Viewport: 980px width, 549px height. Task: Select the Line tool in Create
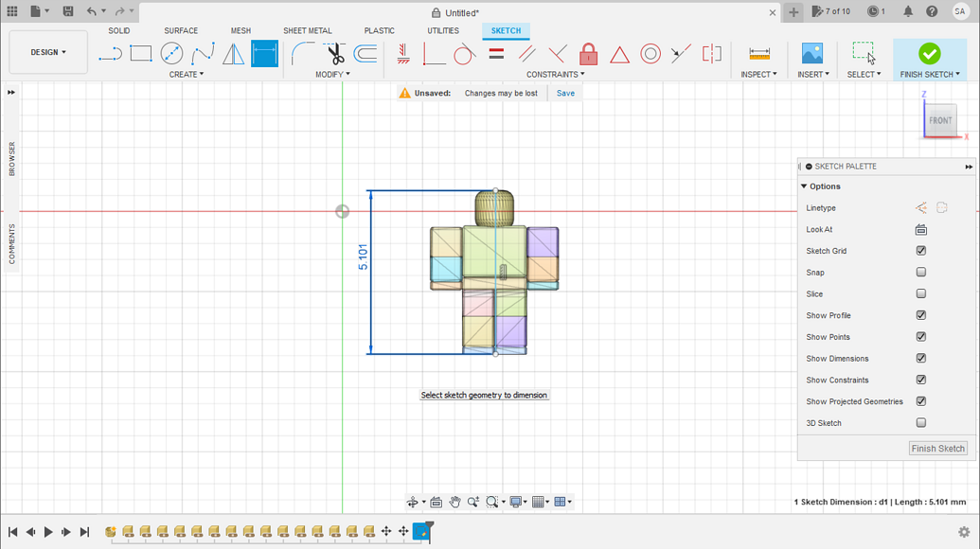click(110, 54)
